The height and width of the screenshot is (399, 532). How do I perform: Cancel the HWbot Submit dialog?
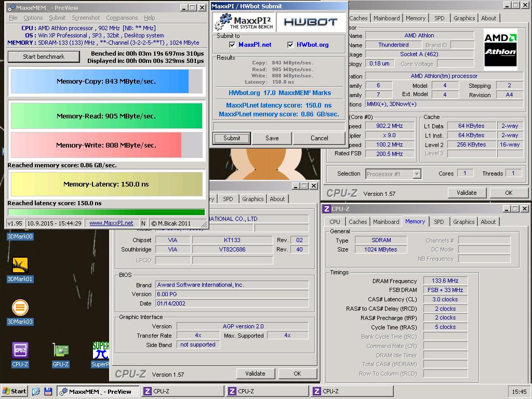click(x=320, y=138)
